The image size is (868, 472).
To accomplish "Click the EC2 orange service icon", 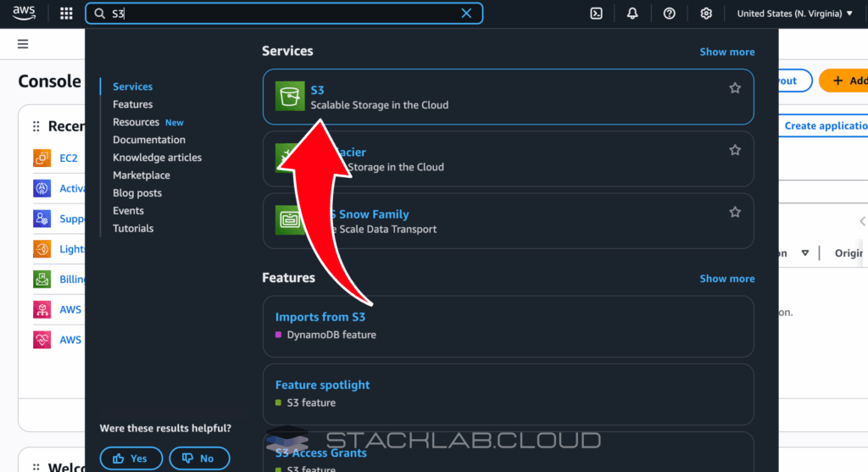I will [42, 158].
